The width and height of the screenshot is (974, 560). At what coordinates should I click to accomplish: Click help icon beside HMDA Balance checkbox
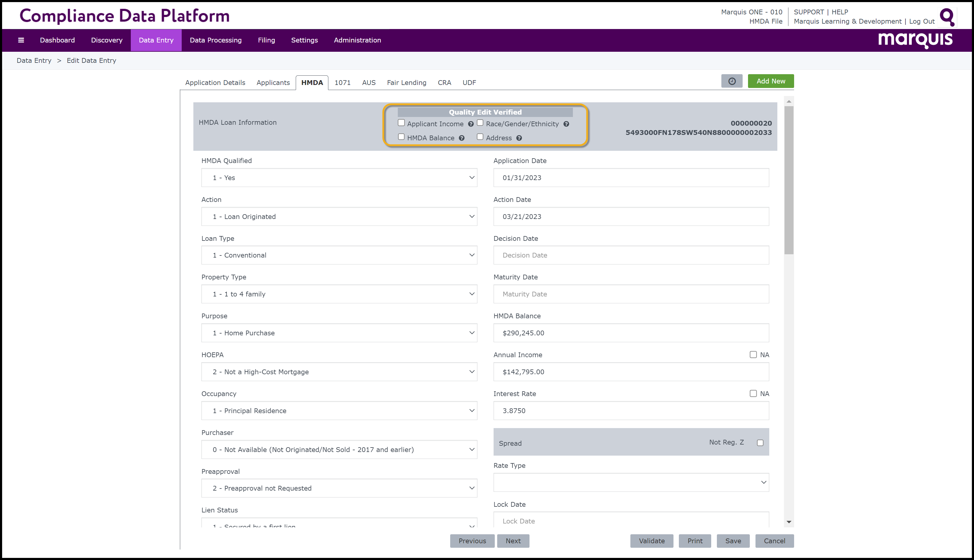pos(462,138)
